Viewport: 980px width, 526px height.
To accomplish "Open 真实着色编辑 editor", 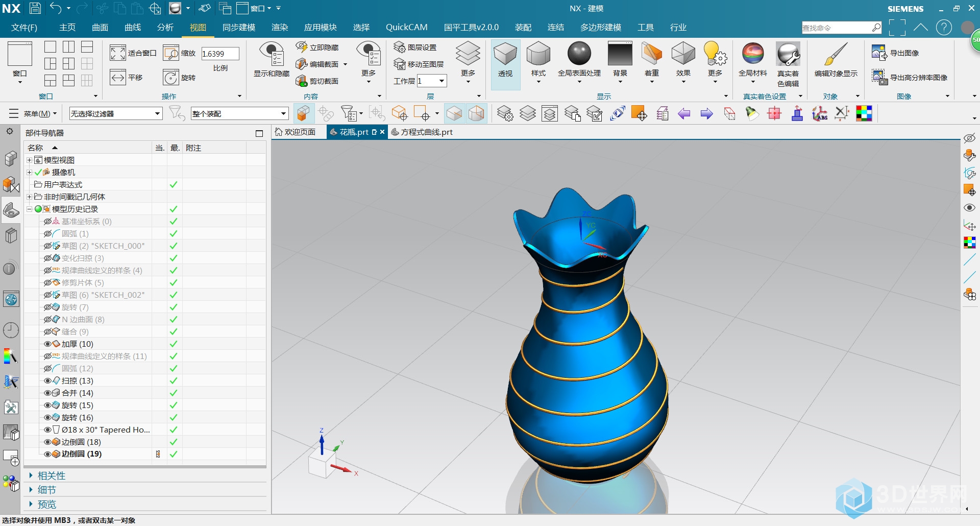I will click(788, 65).
